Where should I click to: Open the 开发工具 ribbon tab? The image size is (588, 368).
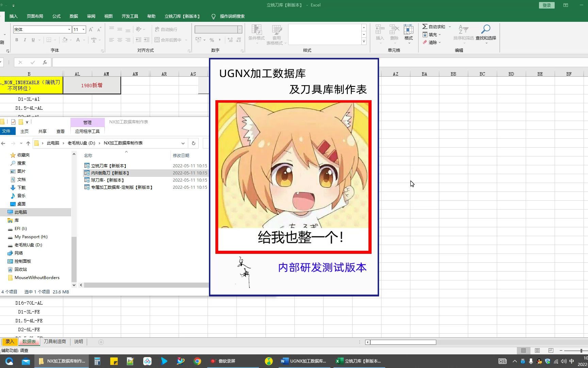(130, 16)
